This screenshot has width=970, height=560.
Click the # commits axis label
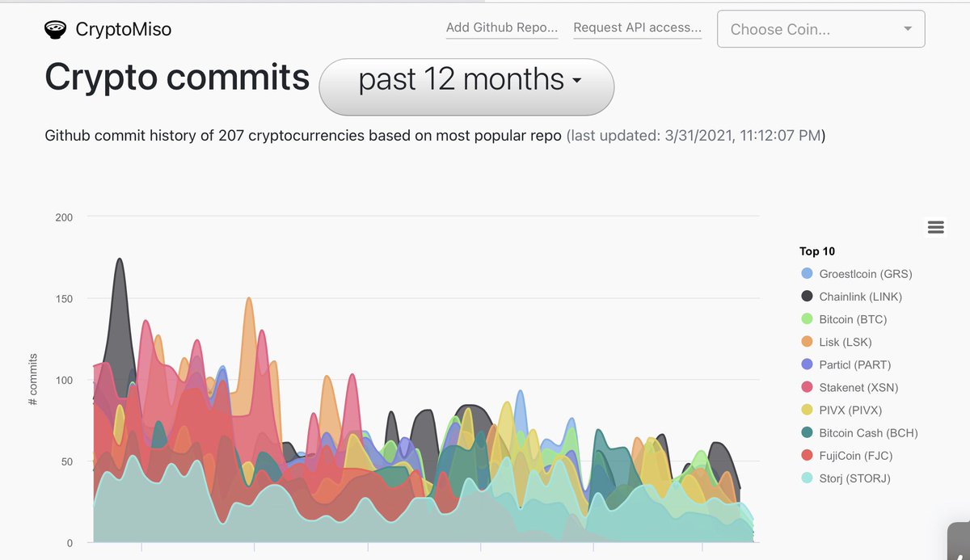33,380
